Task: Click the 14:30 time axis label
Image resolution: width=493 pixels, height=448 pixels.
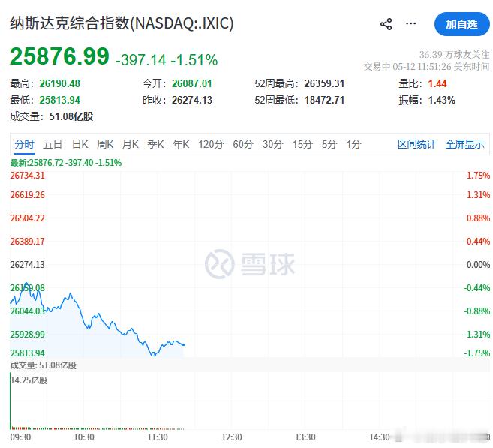Action: [380, 437]
